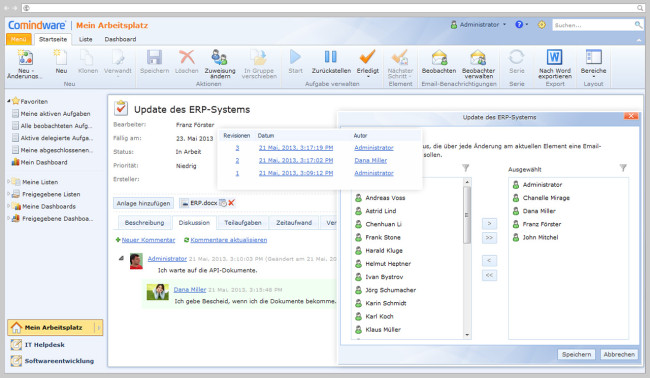Click the Neuer Kommentar link

148,240
